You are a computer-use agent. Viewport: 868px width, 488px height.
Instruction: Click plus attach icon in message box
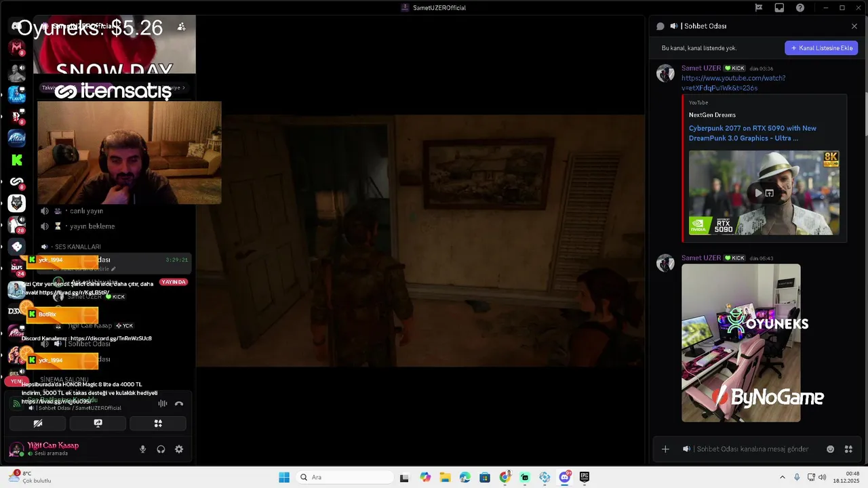tap(665, 449)
